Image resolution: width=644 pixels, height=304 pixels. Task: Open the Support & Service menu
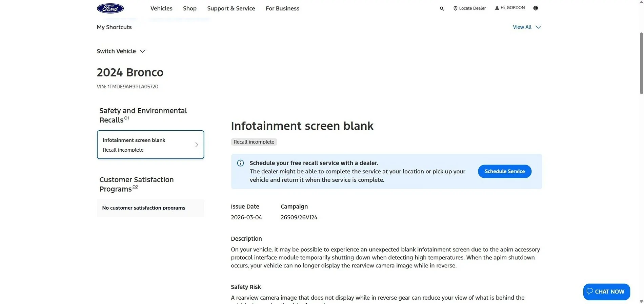(231, 8)
